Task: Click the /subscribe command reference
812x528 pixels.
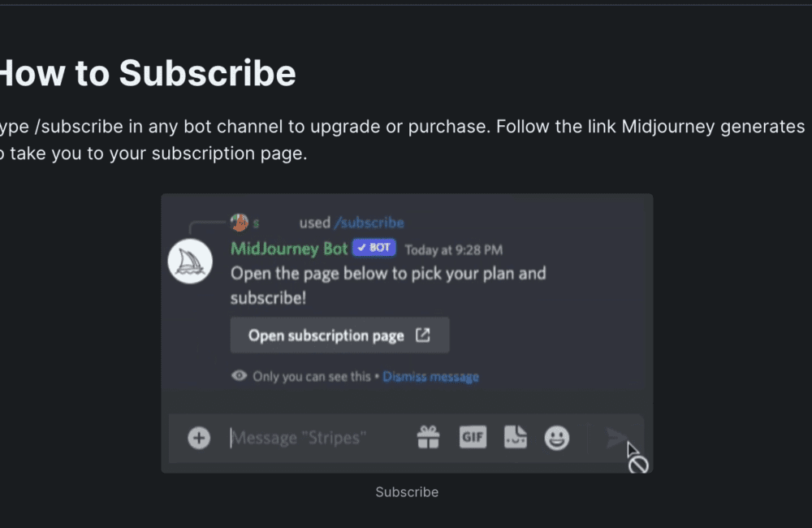Action: tap(370, 222)
